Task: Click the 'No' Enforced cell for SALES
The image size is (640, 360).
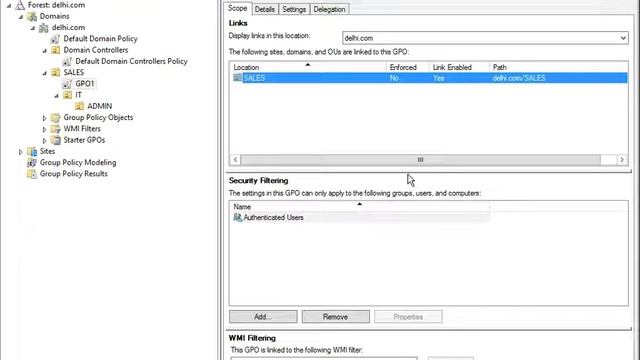Action: [x=394, y=78]
